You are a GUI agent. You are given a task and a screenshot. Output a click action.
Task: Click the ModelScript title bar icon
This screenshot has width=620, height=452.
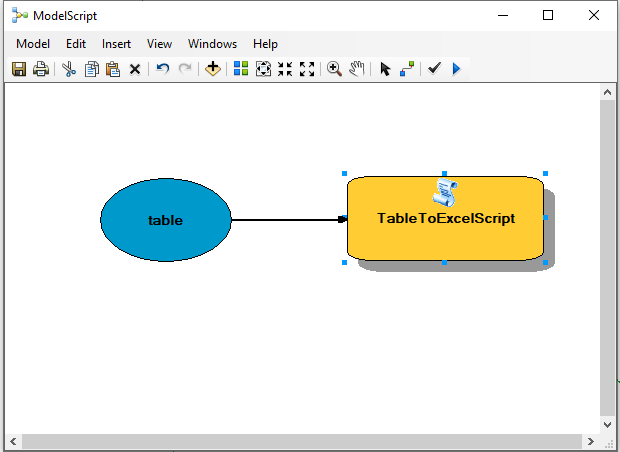20,15
